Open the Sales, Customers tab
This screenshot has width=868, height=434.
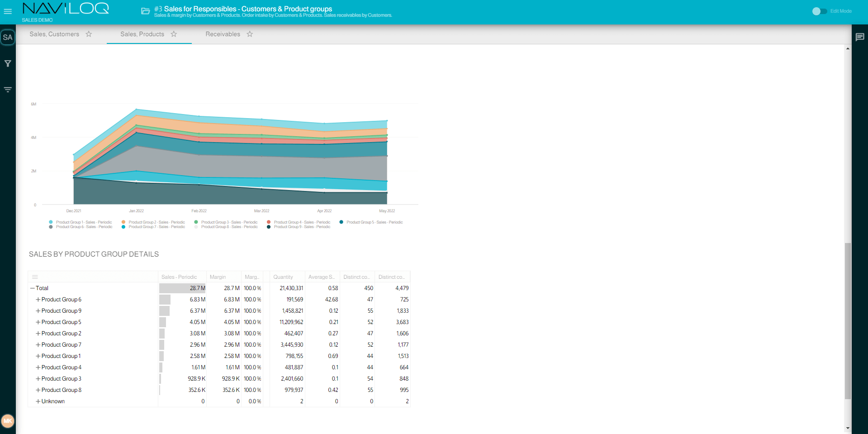click(54, 34)
